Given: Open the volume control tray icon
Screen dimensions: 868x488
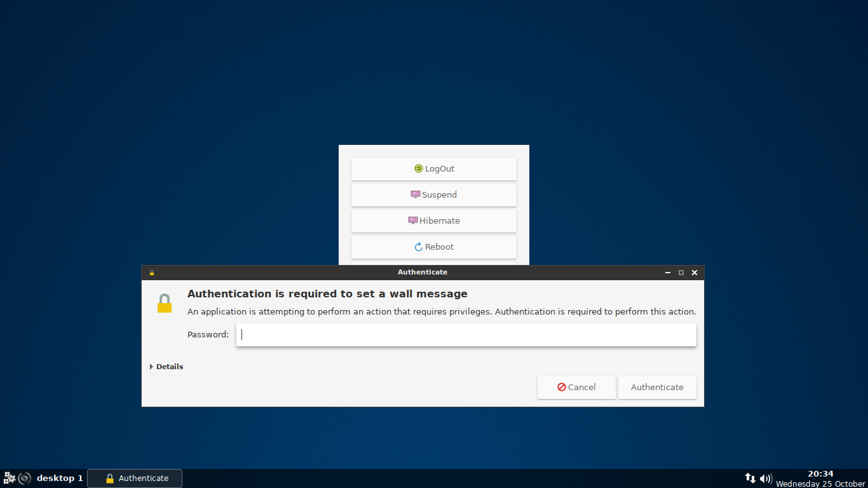Looking at the screenshot, I should 766,478.
